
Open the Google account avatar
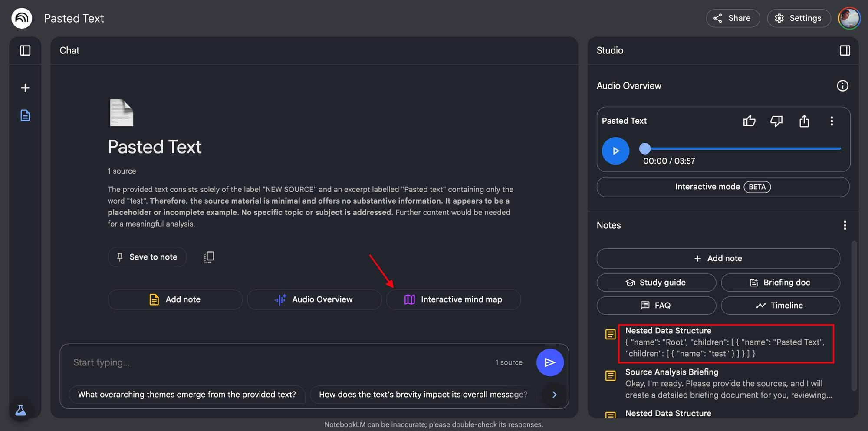point(849,18)
